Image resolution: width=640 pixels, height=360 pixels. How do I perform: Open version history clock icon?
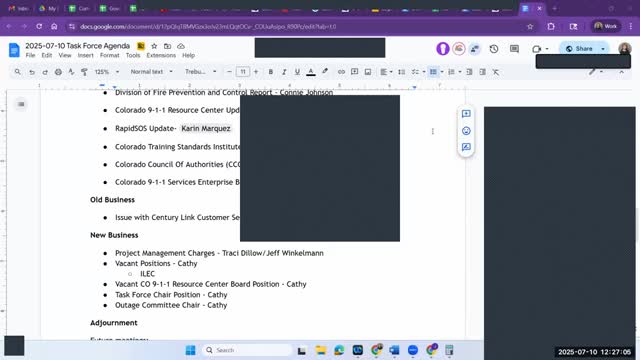point(494,49)
